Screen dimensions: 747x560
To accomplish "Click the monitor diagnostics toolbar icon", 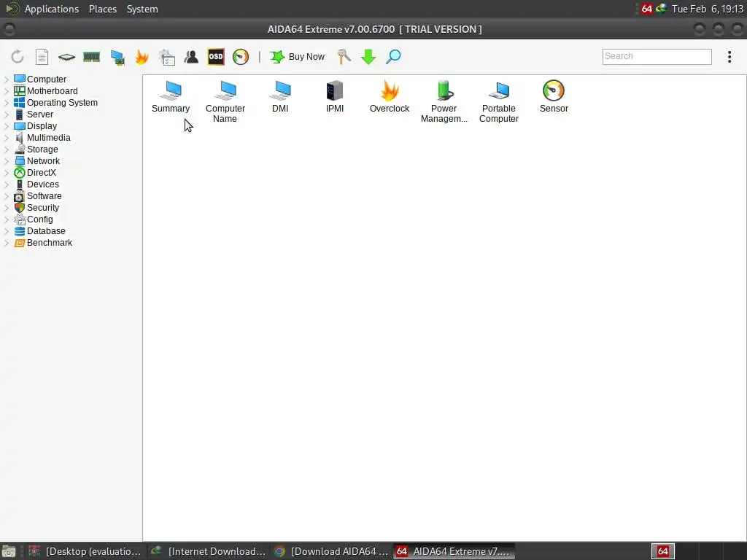I will point(117,57).
